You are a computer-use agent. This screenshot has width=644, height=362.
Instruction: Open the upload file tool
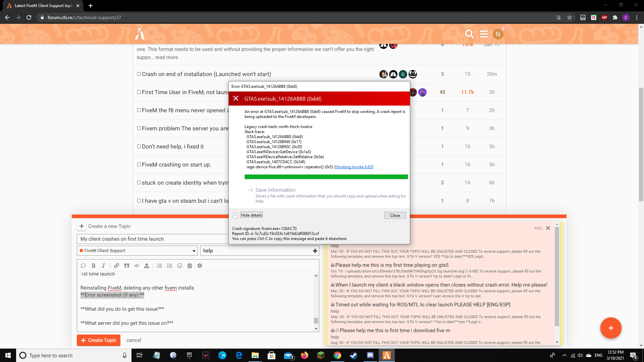[147, 265]
